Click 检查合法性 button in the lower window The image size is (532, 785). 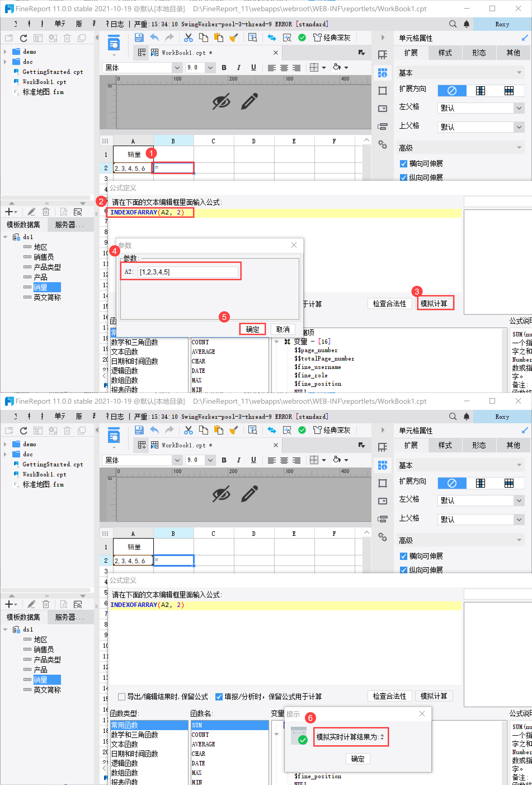pyautogui.click(x=390, y=696)
